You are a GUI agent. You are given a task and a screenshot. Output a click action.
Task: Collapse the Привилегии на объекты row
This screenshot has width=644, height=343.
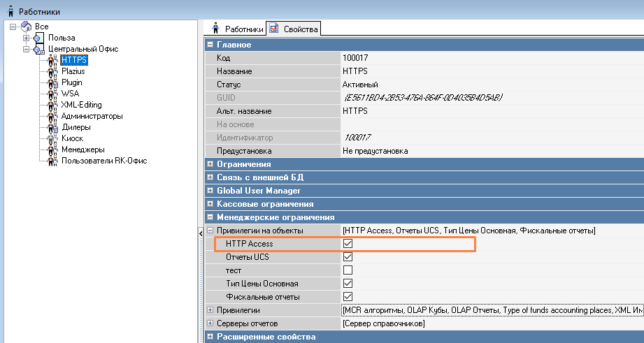click(210, 231)
